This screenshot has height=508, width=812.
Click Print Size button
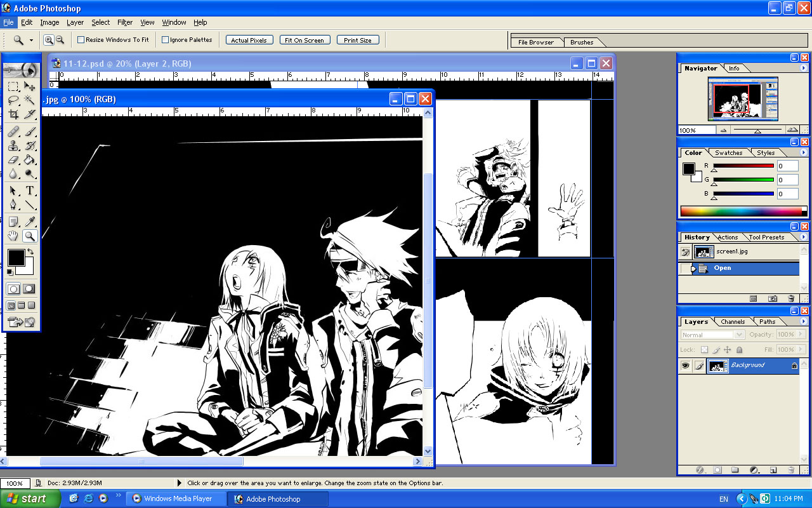point(358,40)
